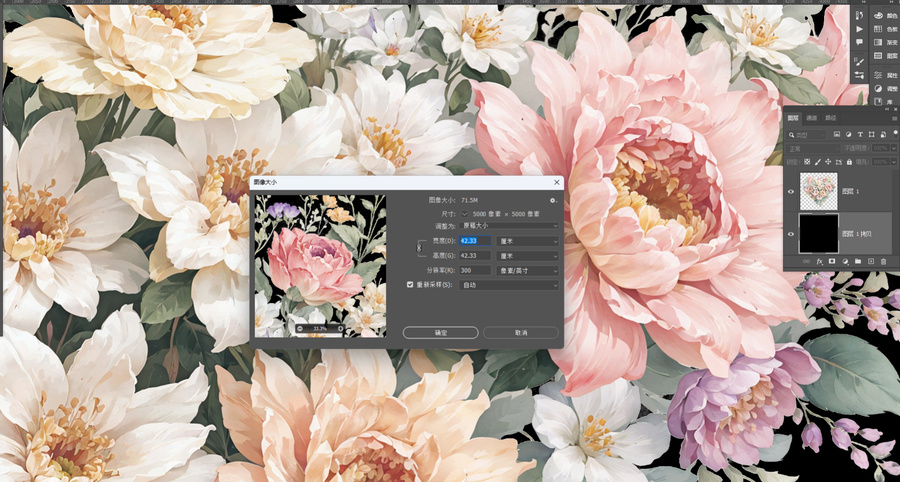This screenshot has width=900, height=482.
Task: Hide layer 图层 1 with its eye icon
Action: [x=791, y=191]
